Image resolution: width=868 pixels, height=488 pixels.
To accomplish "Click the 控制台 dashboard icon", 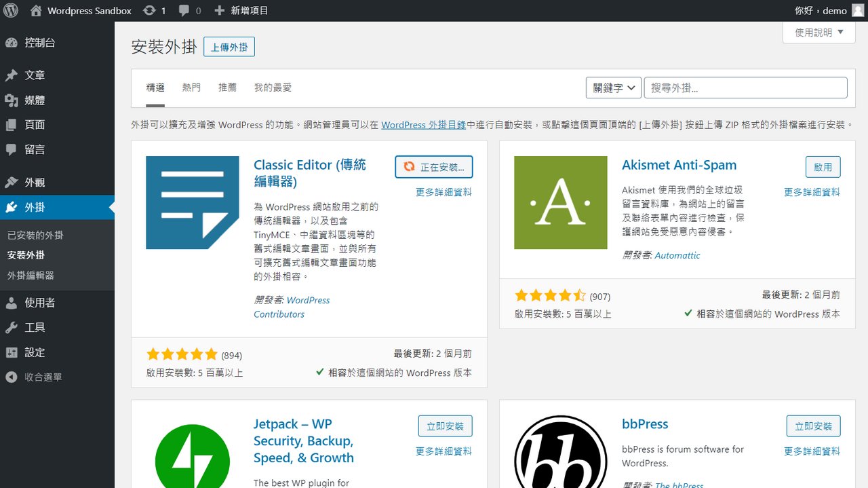I will coord(11,43).
